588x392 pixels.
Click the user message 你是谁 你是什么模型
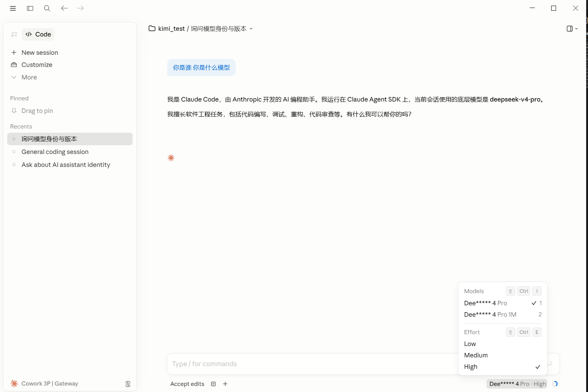[201, 68]
